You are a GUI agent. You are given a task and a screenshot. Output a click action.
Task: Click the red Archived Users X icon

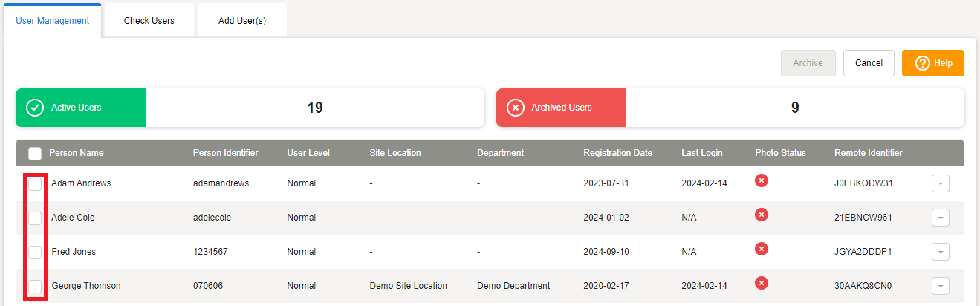pyautogui.click(x=515, y=108)
